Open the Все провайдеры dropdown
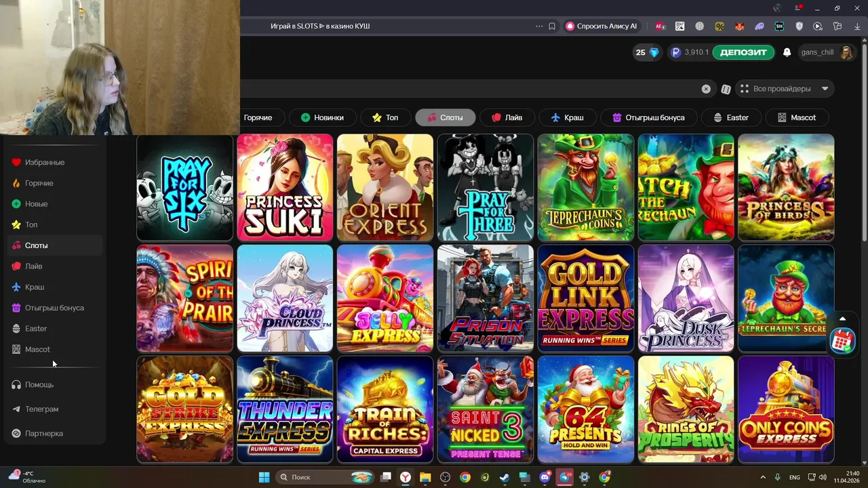This screenshot has width=868, height=488. 785,89
